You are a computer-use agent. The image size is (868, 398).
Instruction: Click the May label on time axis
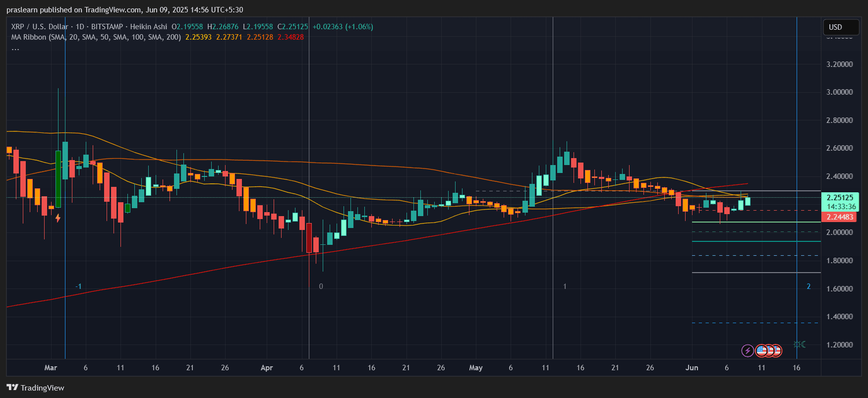click(x=475, y=368)
